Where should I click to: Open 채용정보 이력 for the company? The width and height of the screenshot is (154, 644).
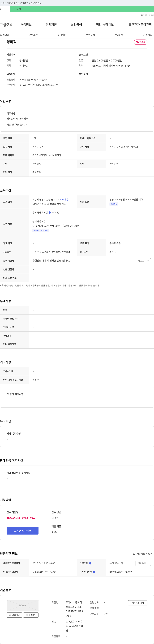coord(138,603)
